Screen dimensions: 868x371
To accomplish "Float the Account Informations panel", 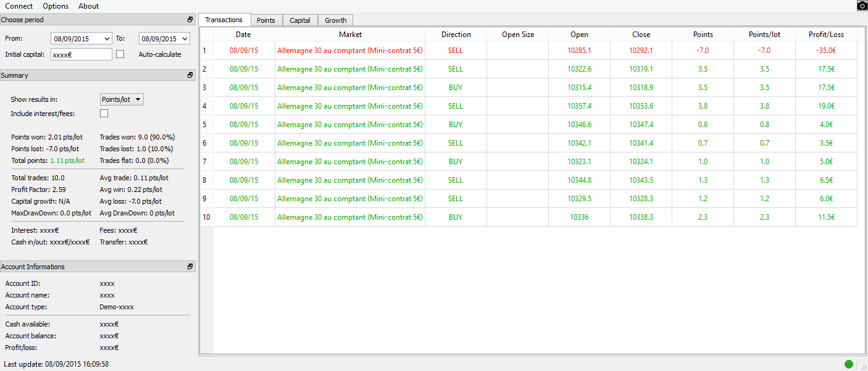I will [x=190, y=267].
